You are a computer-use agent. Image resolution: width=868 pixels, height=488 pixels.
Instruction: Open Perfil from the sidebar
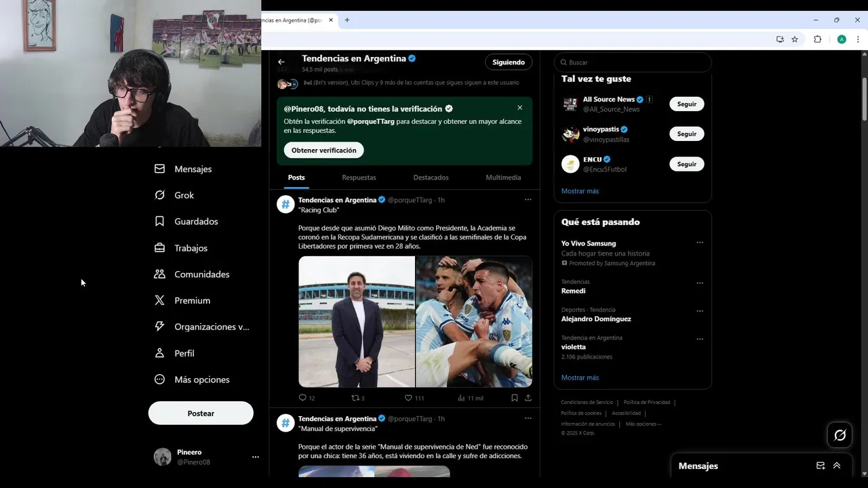click(174, 353)
